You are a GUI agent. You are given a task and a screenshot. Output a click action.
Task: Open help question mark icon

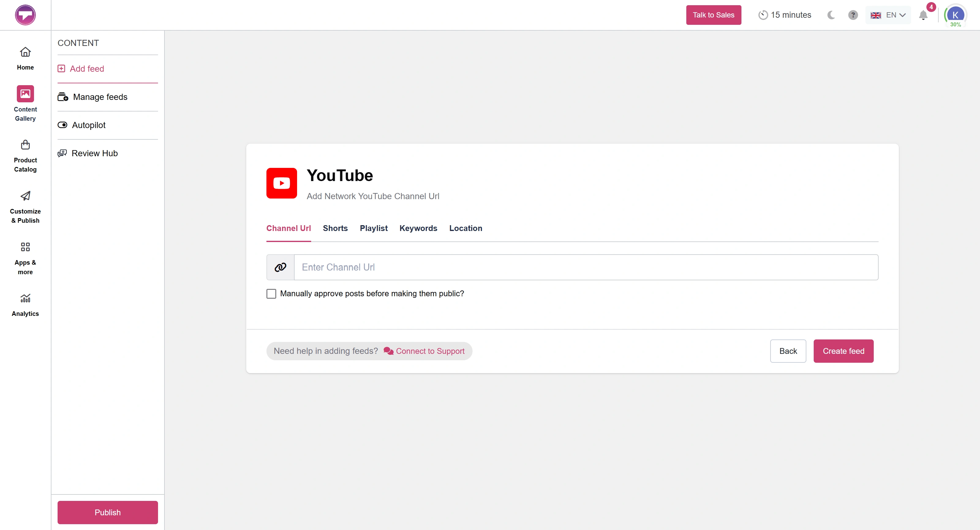(853, 15)
